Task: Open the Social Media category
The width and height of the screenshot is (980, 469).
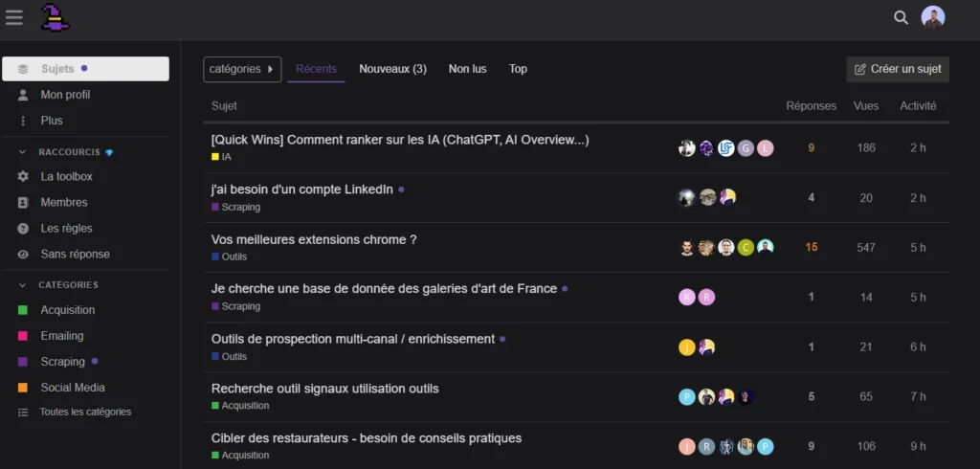Action: pos(73,388)
